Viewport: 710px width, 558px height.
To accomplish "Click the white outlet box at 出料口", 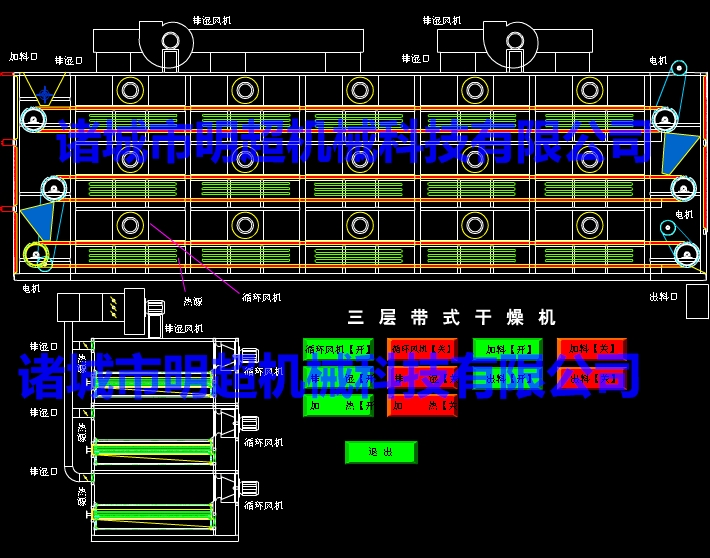I will (696, 301).
